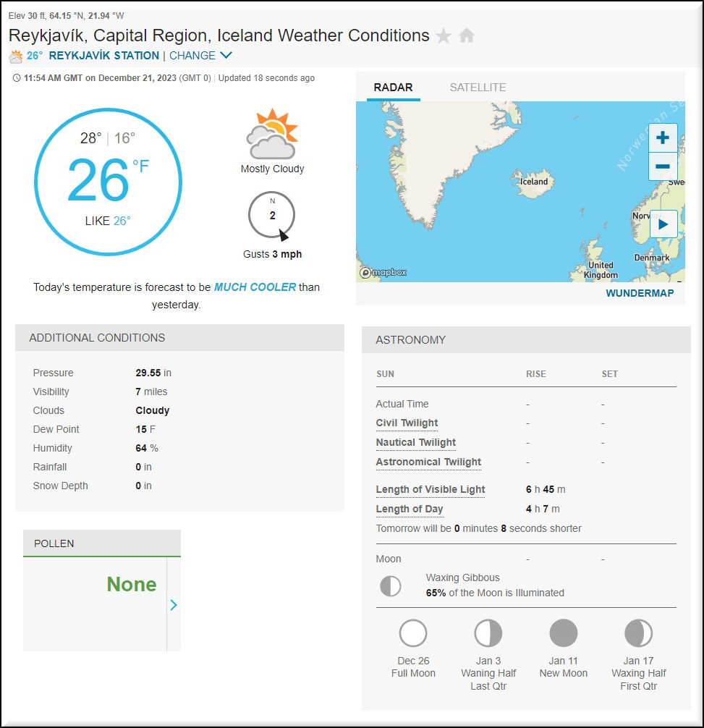Screen dimensions: 704x728
Task: Click the Astronomical Twilight term
Action: [x=428, y=462]
